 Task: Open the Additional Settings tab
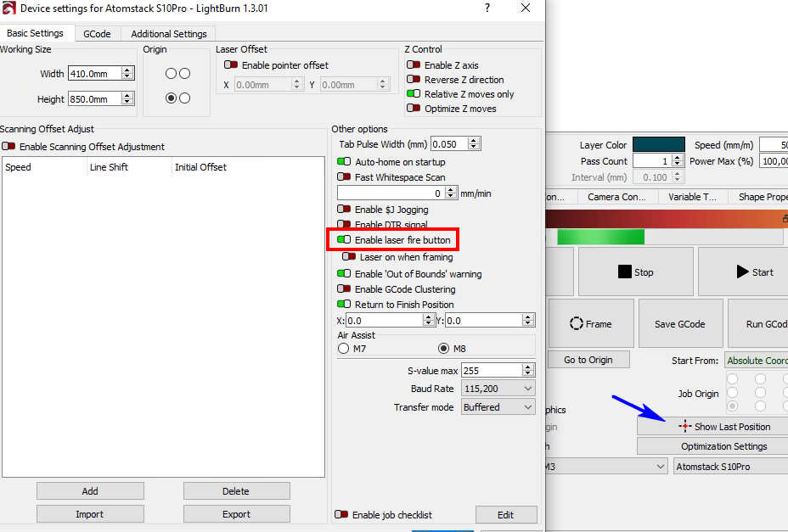[169, 34]
